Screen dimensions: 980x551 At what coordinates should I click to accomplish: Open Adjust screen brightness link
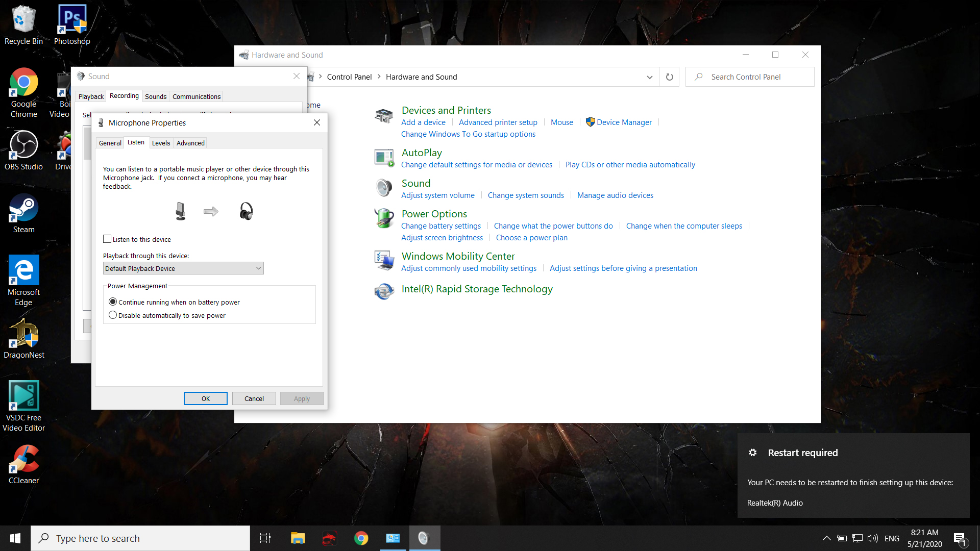442,238
